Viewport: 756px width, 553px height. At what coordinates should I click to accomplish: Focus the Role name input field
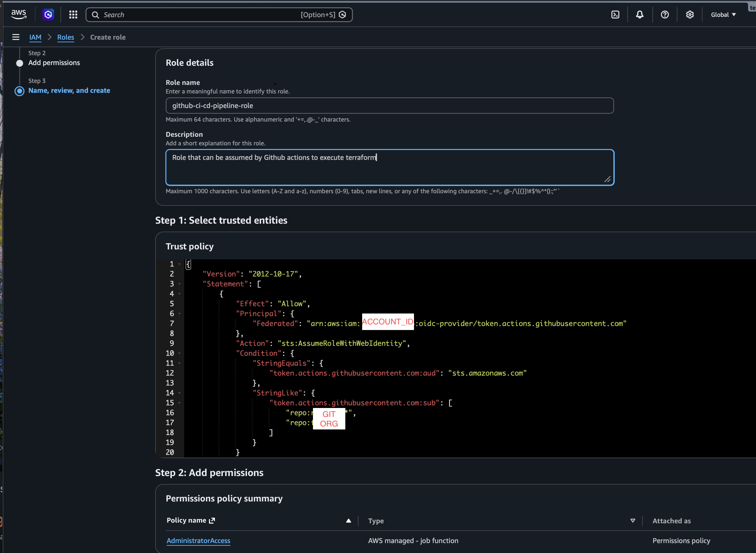click(390, 106)
